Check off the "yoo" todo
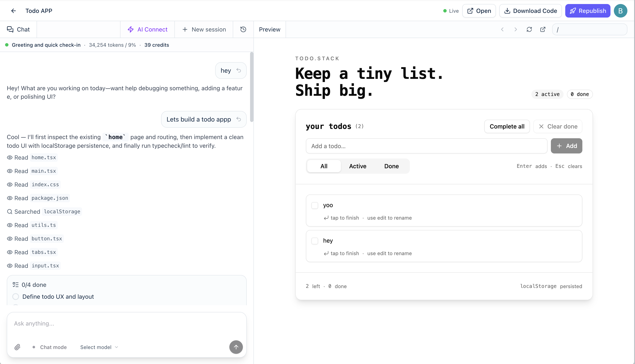This screenshot has width=635, height=364. [x=315, y=205]
